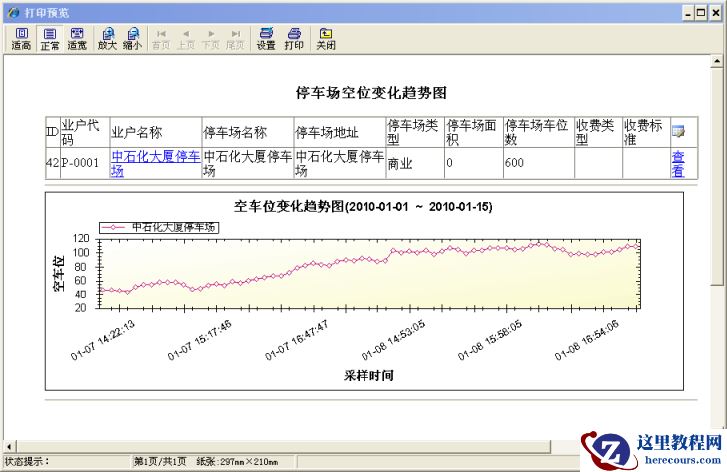The image size is (727, 472).
Task: Click the 纸张:297mm×210mm status text
Action: 237,461
